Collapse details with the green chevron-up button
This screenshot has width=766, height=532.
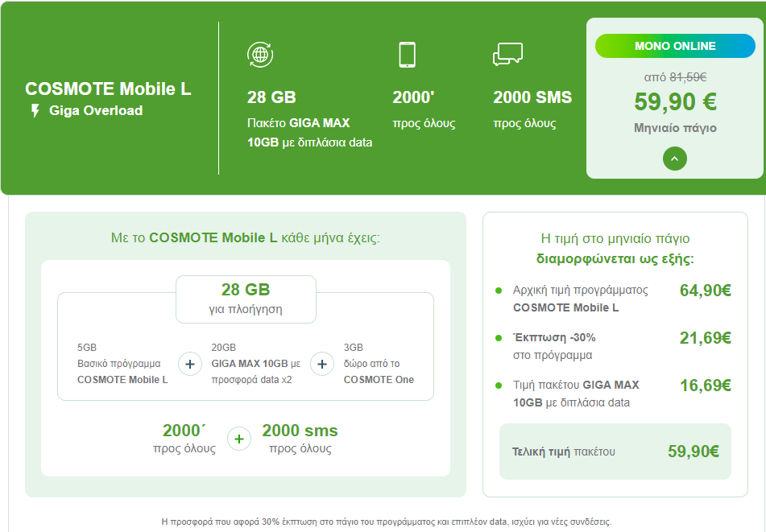click(675, 159)
